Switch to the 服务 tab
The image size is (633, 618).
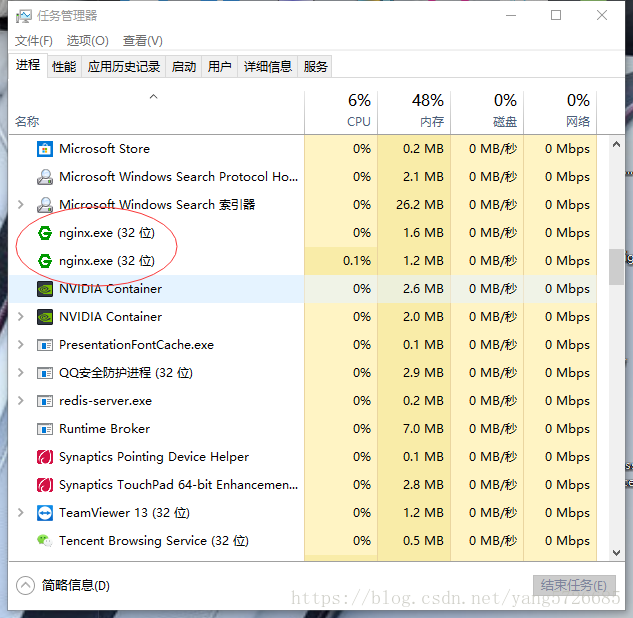point(315,66)
